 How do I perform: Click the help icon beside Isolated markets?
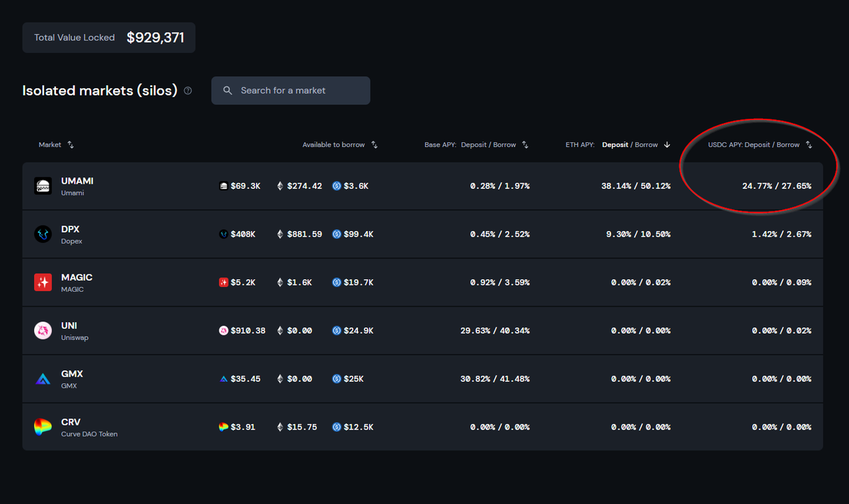pos(187,90)
